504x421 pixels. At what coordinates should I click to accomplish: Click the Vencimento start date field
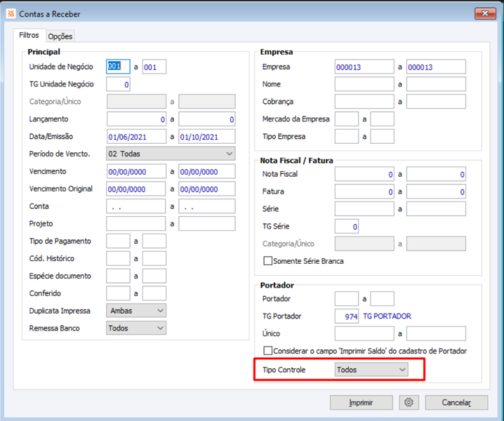coord(136,171)
